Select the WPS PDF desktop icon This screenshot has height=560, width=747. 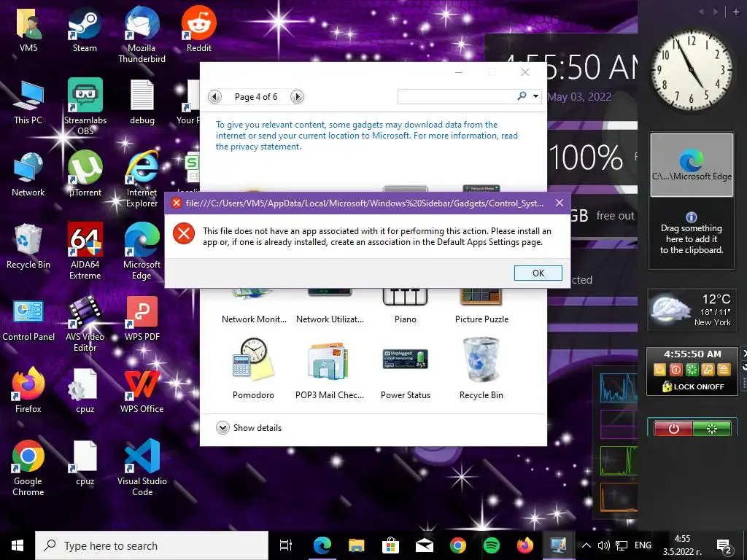coord(142,319)
